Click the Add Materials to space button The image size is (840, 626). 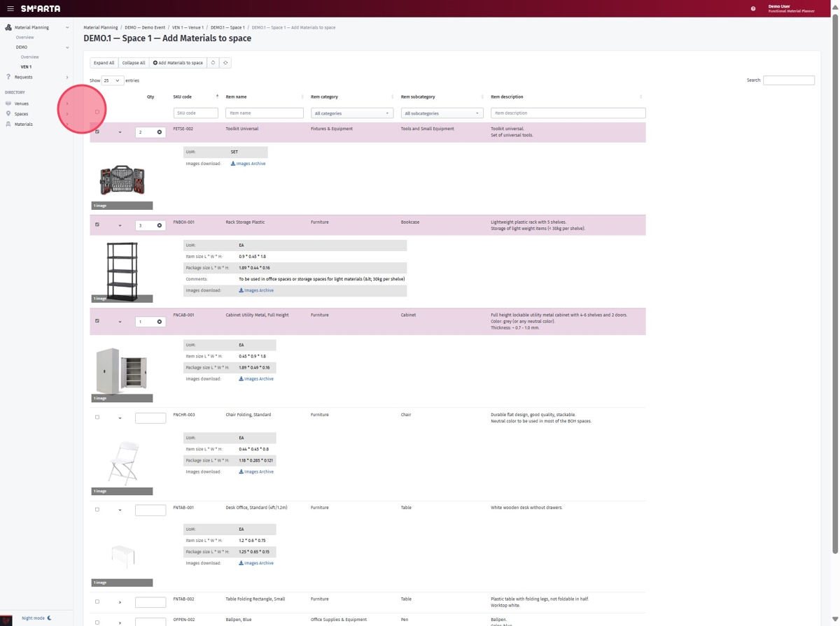(x=177, y=62)
